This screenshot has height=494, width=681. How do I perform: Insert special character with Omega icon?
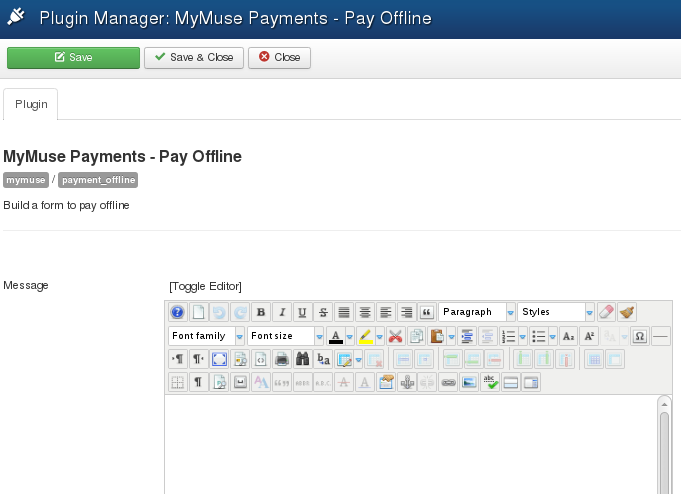click(640, 336)
